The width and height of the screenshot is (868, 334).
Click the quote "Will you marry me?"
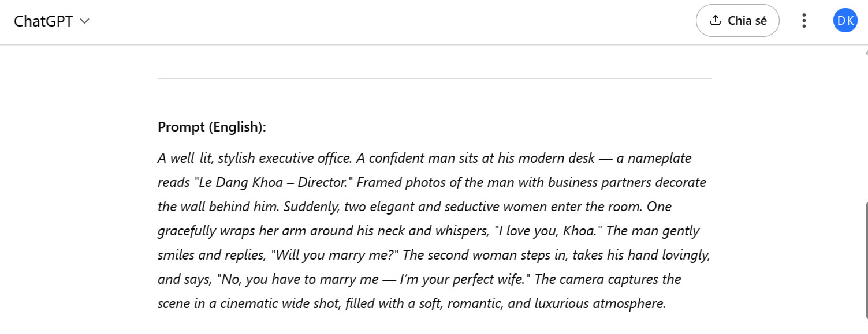point(336,256)
